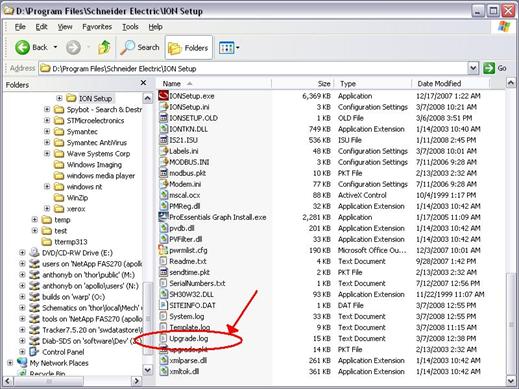Screen dimensions: 519x389
Task: Open the Favorites menu
Action: point(97,27)
